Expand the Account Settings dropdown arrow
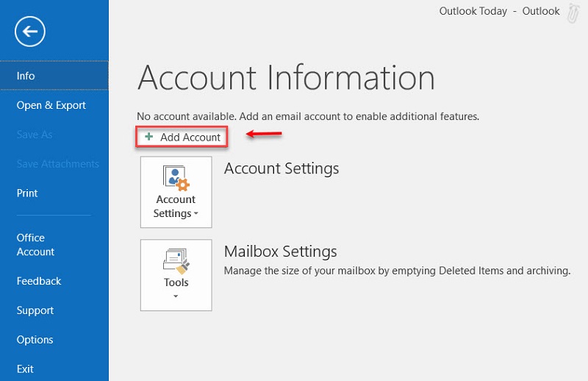 click(196, 213)
